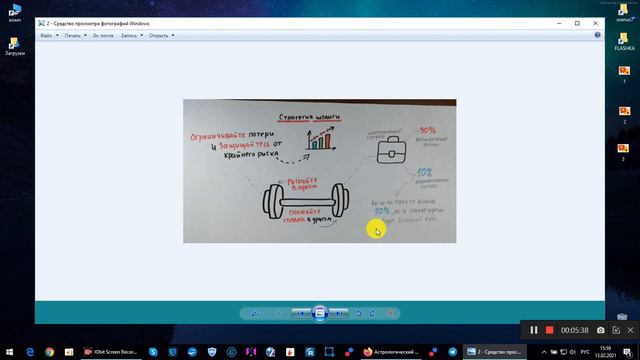Open the volume tray icon
Screen dimensions: 640x360
[573, 352]
